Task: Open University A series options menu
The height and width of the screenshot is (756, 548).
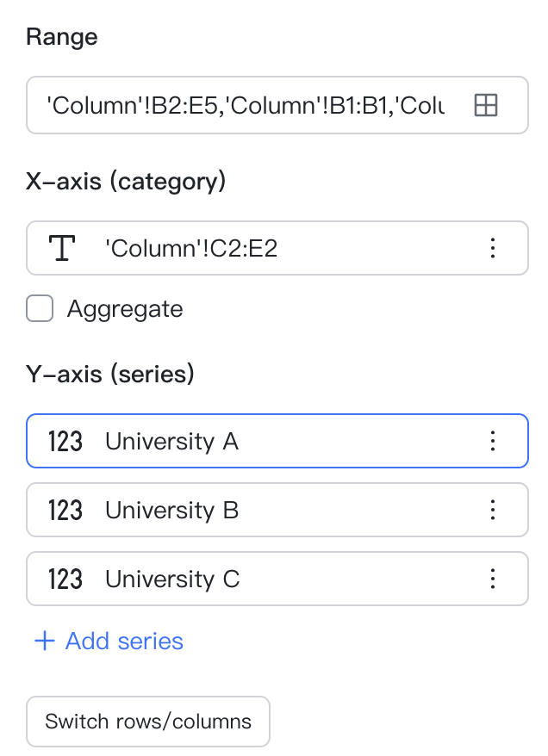Action: 493,442
